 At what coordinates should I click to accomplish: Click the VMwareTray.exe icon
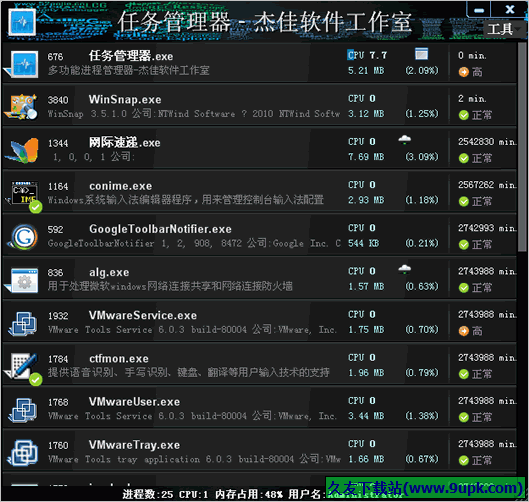pyautogui.click(x=23, y=453)
